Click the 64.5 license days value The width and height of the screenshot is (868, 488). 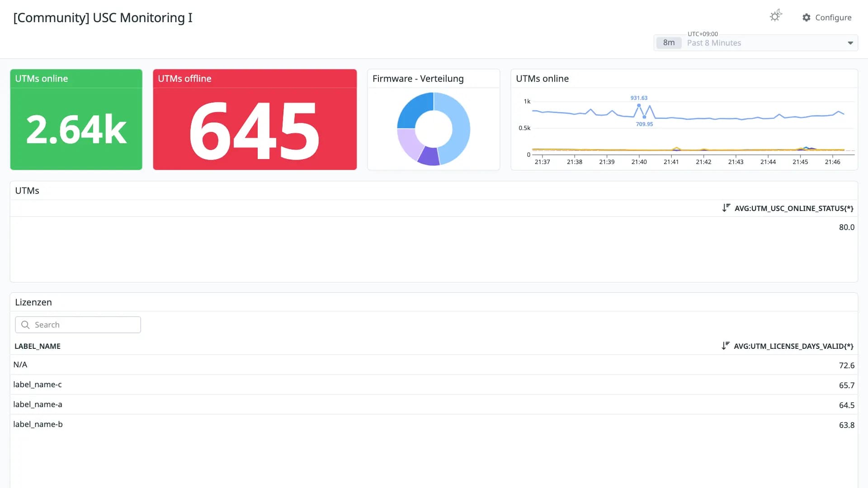(847, 405)
